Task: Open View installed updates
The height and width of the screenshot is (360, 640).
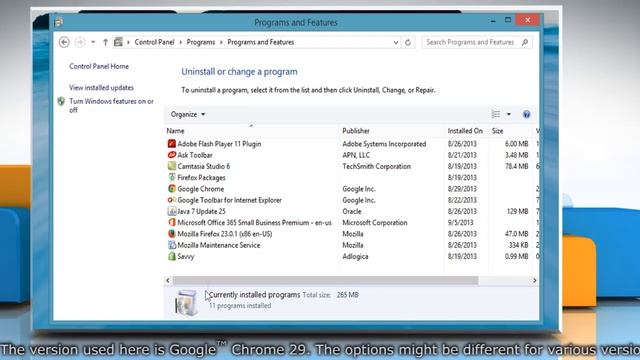Action: click(x=101, y=88)
